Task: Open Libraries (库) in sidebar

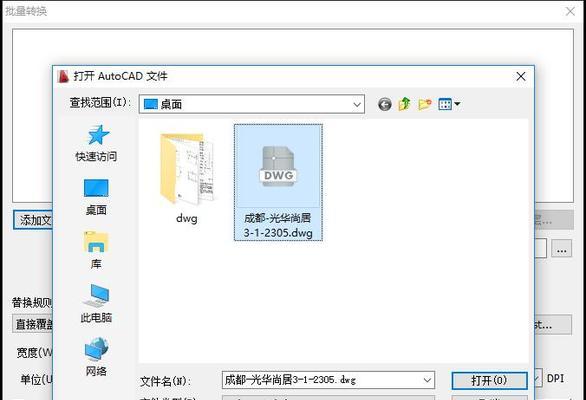Action: click(96, 250)
